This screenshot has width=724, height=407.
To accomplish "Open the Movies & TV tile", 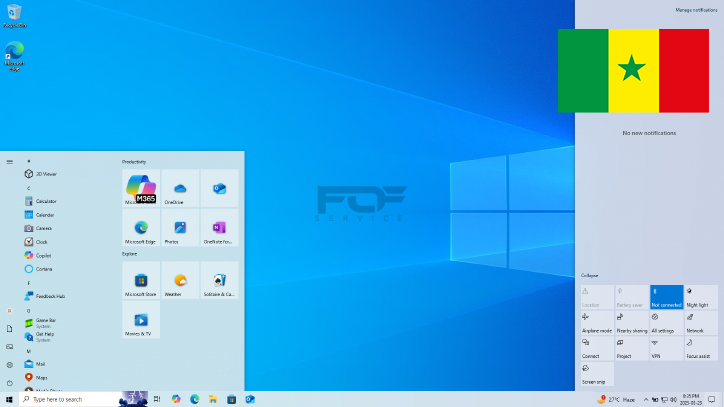I will pyautogui.click(x=141, y=320).
